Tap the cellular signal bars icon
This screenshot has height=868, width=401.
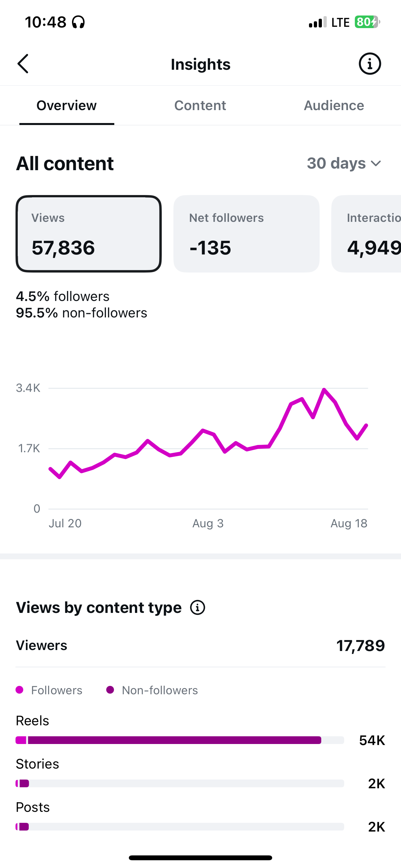pos(317,22)
